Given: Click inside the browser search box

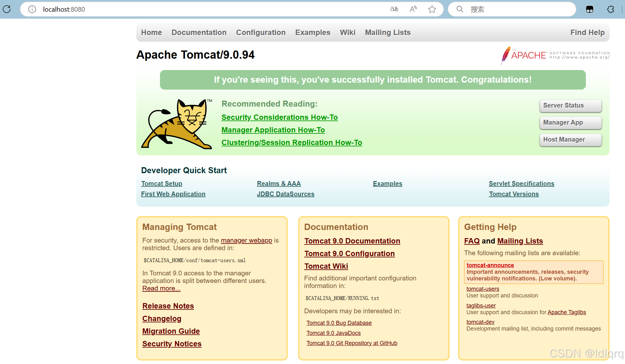Looking at the screenshot, I should coord(517,9).
